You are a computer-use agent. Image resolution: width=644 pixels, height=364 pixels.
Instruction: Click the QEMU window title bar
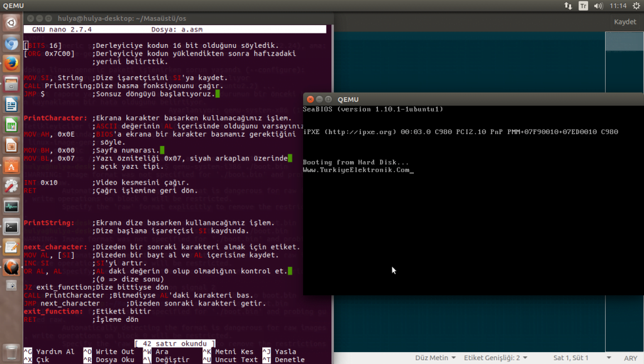pos(474,99)
